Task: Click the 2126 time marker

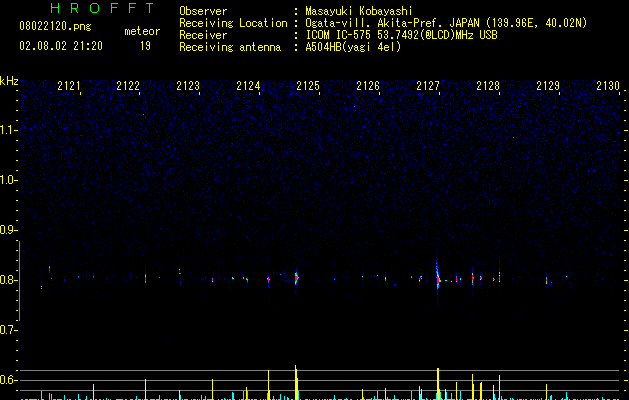Action: pos(368,86)
